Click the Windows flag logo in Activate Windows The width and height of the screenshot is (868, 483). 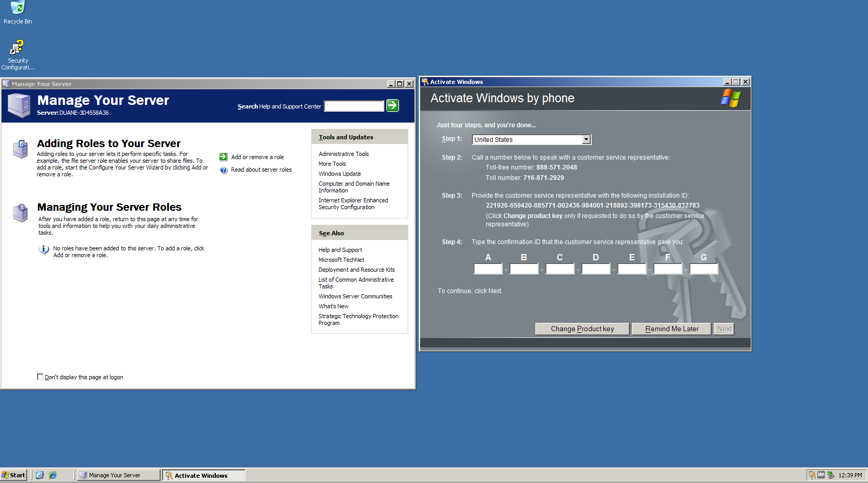pos(731,98)
